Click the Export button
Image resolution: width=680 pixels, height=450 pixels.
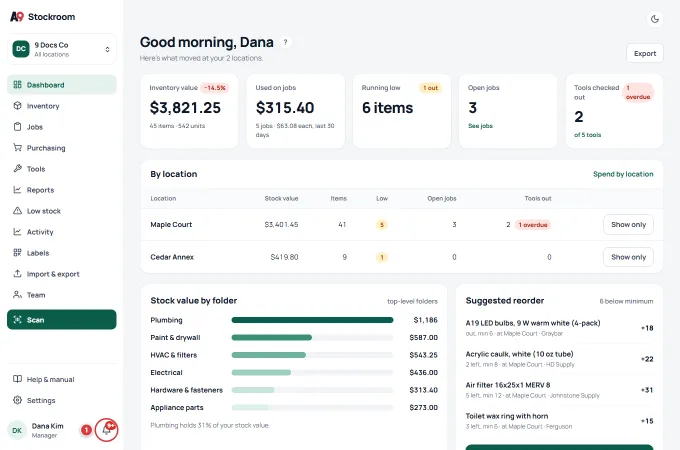645,53
